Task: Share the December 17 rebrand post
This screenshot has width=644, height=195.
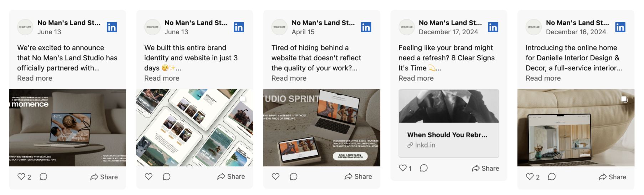Action: pyautogui.click(x=485, y=168)
